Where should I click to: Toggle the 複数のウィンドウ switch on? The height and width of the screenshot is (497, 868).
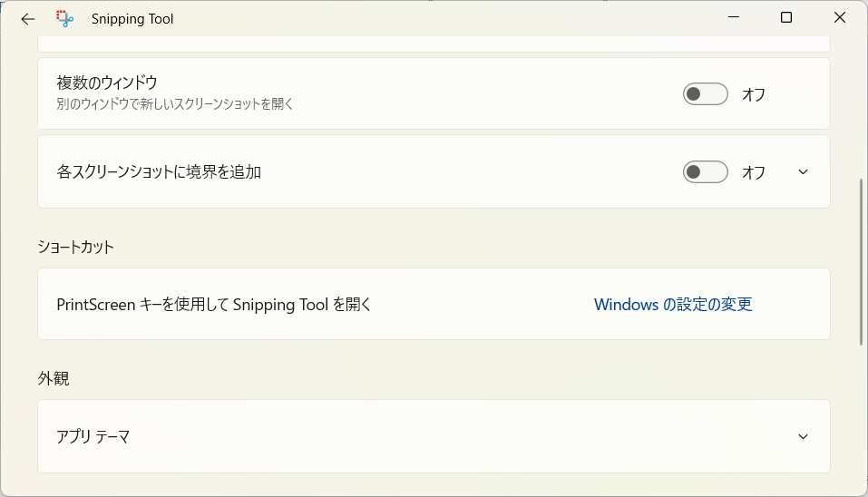[x=706, y=94]
